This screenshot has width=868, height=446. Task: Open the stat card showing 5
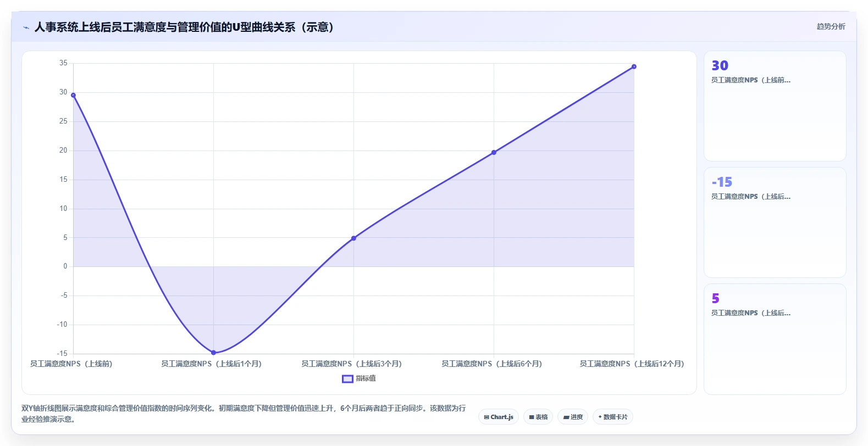point(775,339)
